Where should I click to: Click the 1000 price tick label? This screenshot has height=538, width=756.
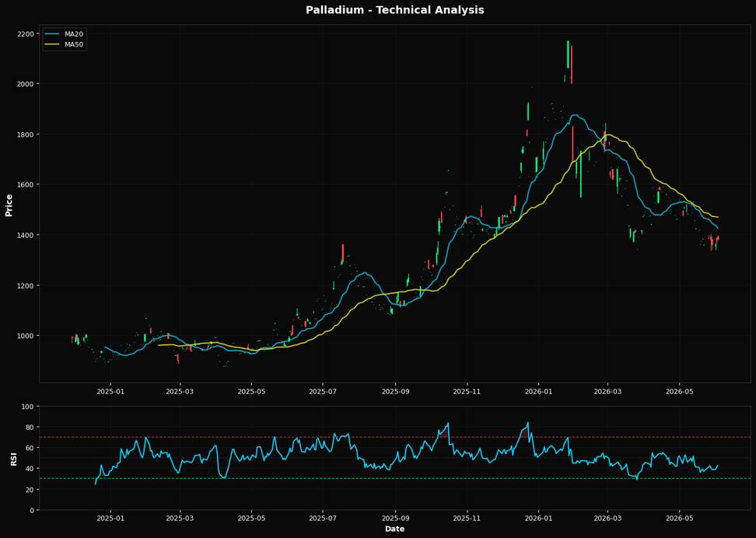tap(25, 336)
